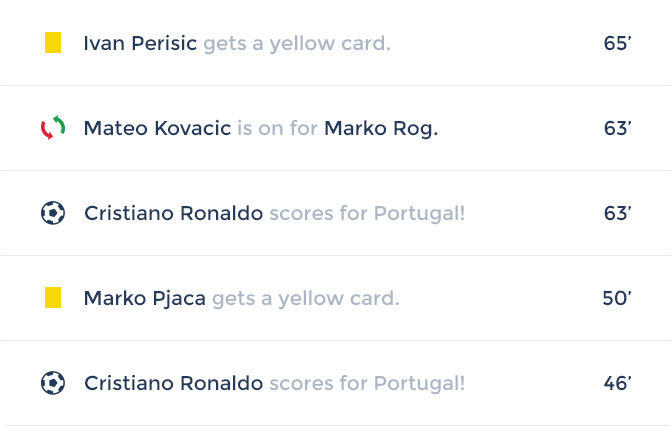Click the substitution arrows icon
672x427 pixels.
pyautogui.click(x=53, y=128)
